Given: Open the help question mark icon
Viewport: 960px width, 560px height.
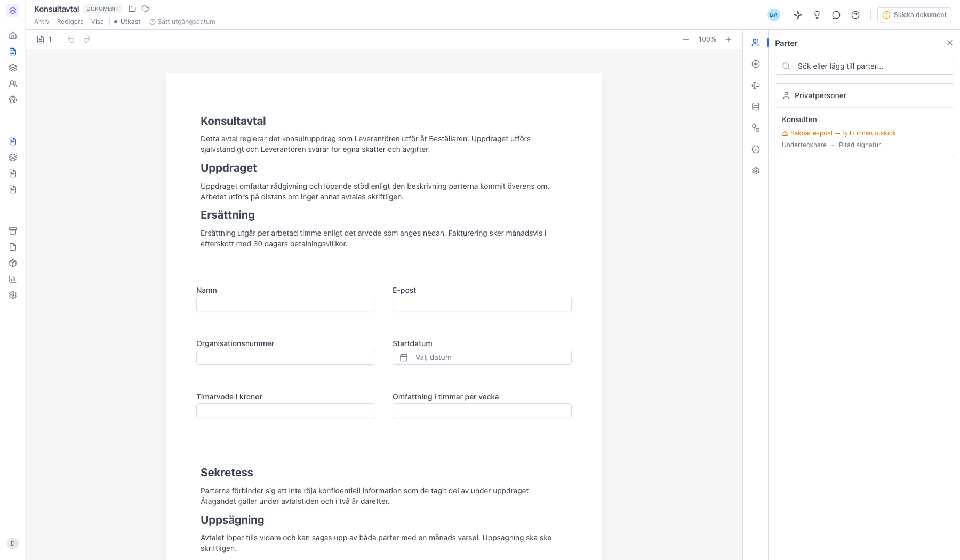Looking at the screenshot, I should tap(855, 15).
